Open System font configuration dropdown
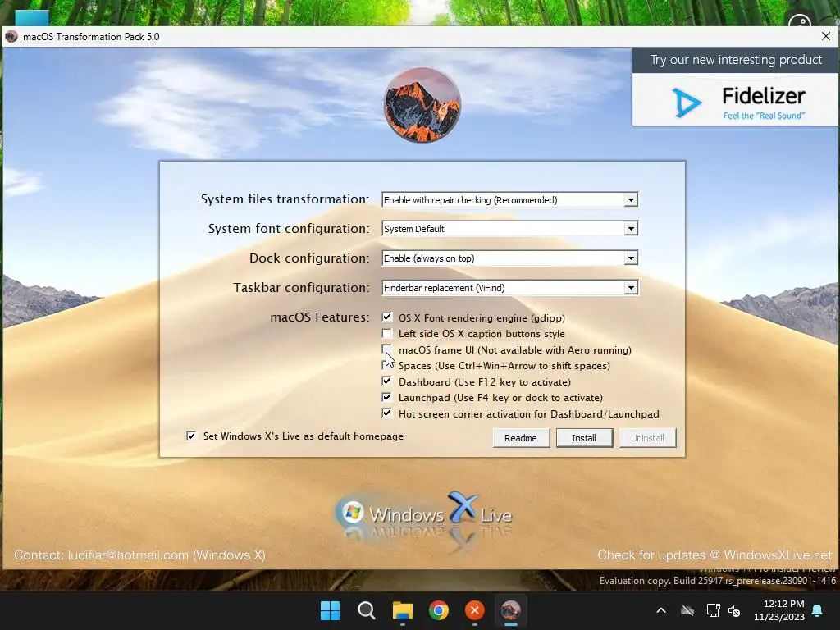This screenshot has width=840, height=630. (631, 229)
